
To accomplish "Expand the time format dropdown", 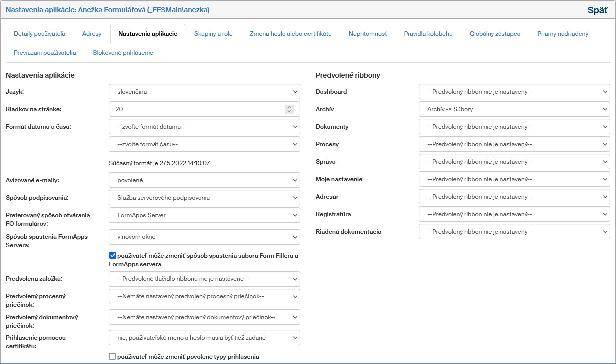I will pyautogui.click(x=204, y=144).
